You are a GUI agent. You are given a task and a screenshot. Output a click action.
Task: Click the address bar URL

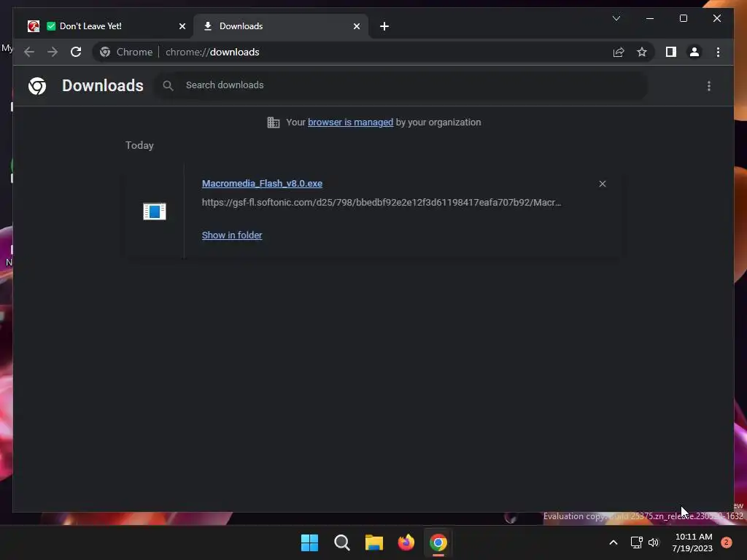[212, 52]
